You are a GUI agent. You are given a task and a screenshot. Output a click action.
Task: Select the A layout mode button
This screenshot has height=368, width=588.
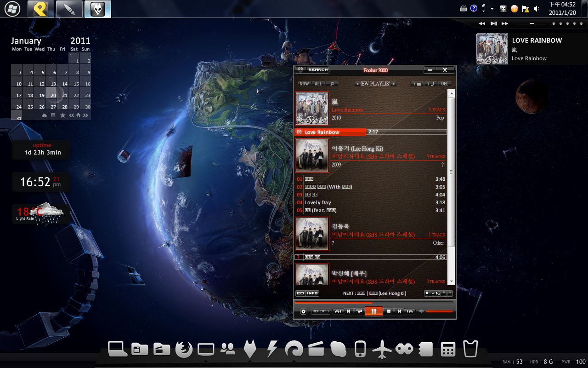point(450,293)
